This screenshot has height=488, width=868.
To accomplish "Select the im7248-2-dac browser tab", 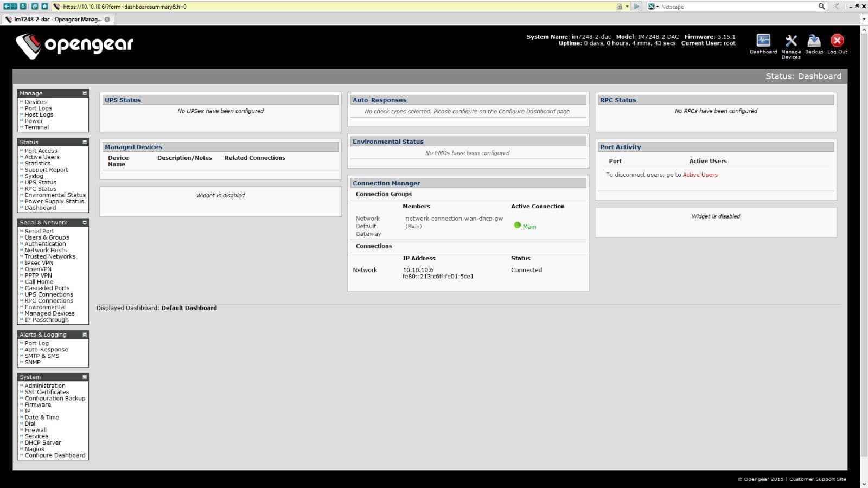I will point(54,19).
